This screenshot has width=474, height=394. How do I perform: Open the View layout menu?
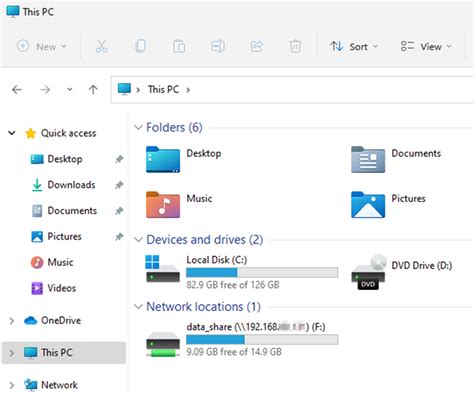(x=426, y=46)
